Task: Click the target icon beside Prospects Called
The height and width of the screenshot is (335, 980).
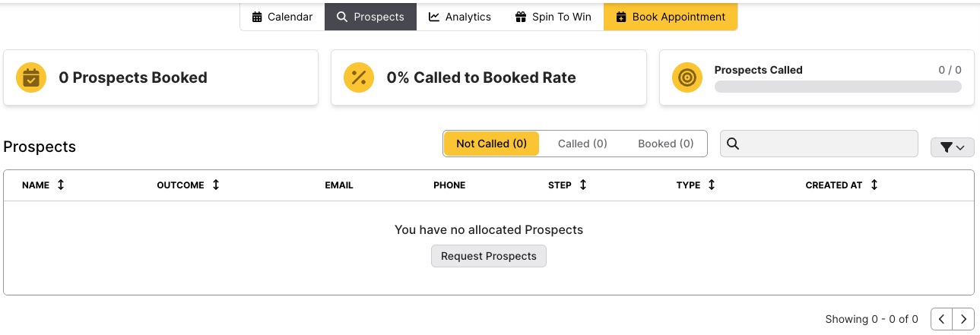Action: pos(687,77)
